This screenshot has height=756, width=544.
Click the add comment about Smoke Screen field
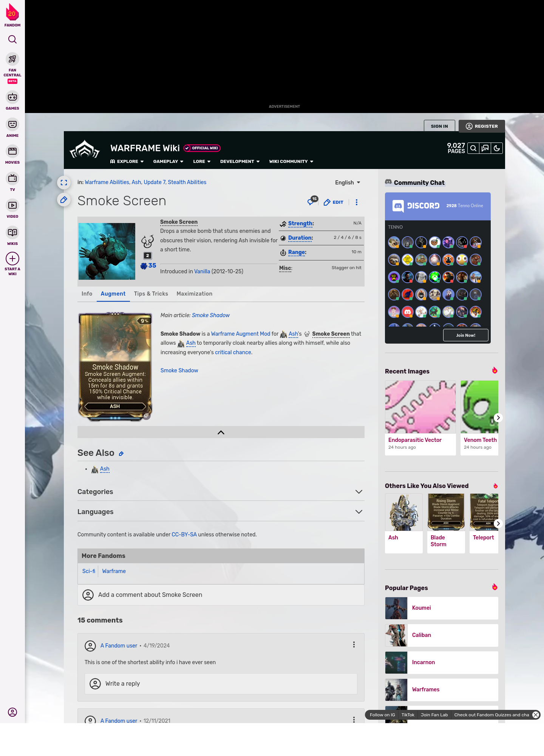point(221,595)
